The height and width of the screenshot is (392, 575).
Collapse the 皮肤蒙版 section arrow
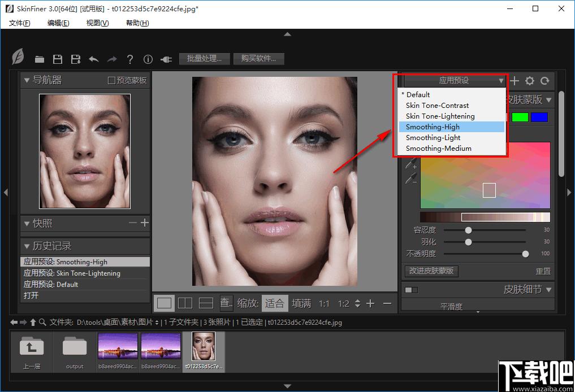click(x=548, y=99)
